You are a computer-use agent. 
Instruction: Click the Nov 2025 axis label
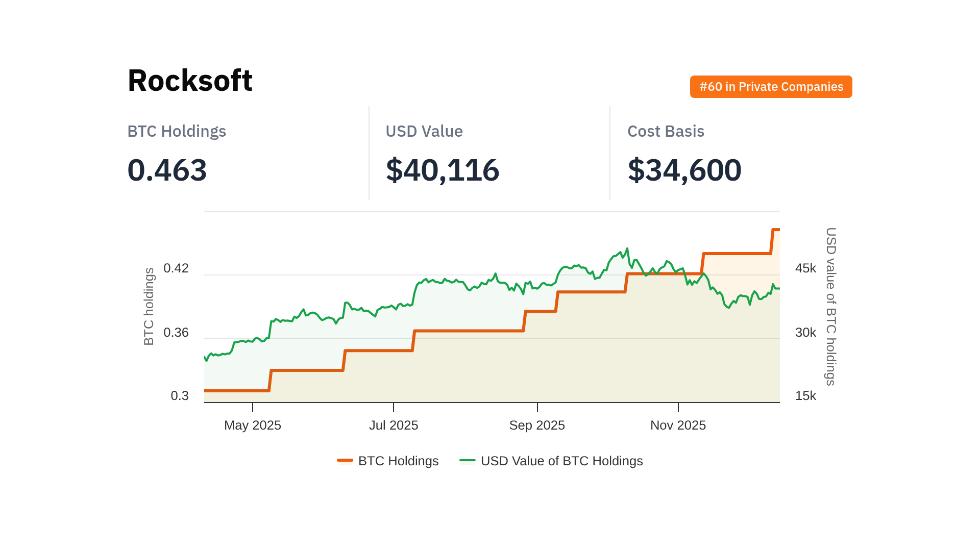tap(678, 425)
